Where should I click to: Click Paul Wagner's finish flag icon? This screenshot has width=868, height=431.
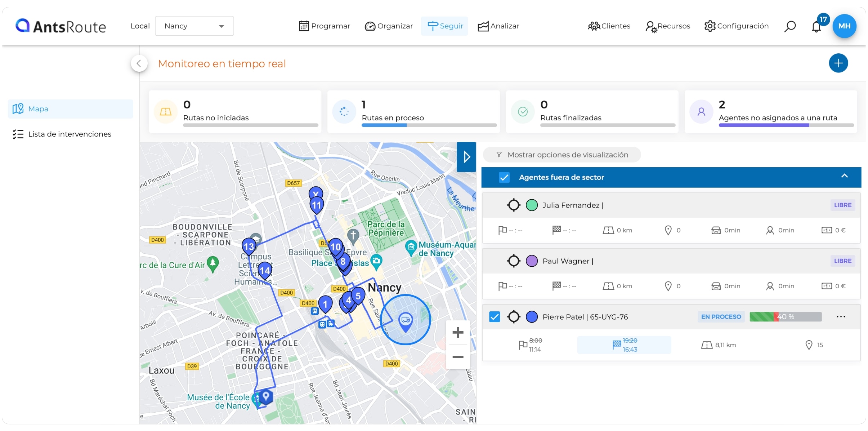pyautogui.click(x=556, y=286)
